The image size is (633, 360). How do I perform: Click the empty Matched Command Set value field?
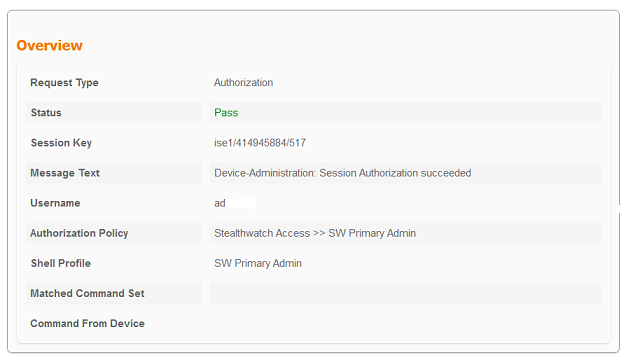point(405,293)
